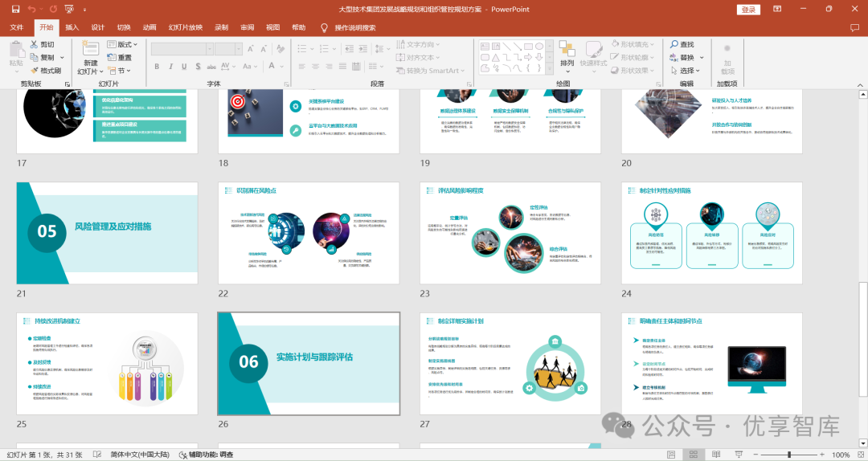Image resolution: width=868 pixels, height=461 pixels.
Task: Click the 查找 Find button
Action: click(682, 44)
